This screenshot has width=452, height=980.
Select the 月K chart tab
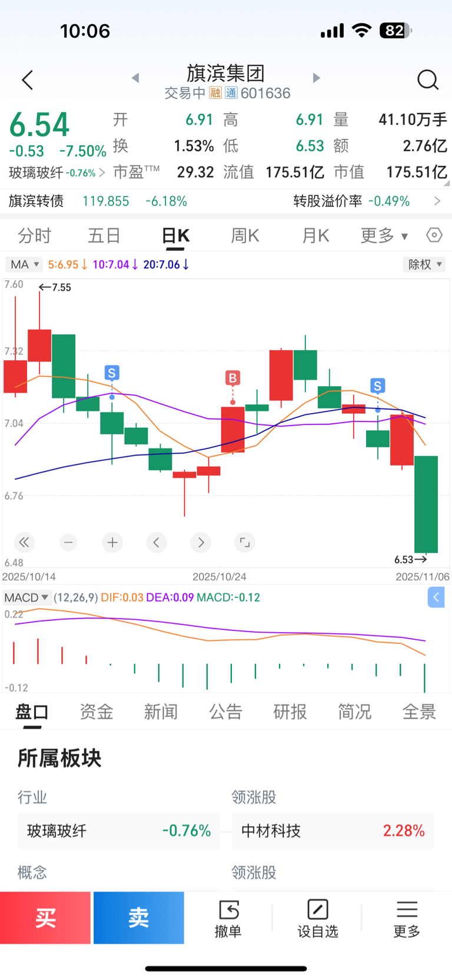315,235
